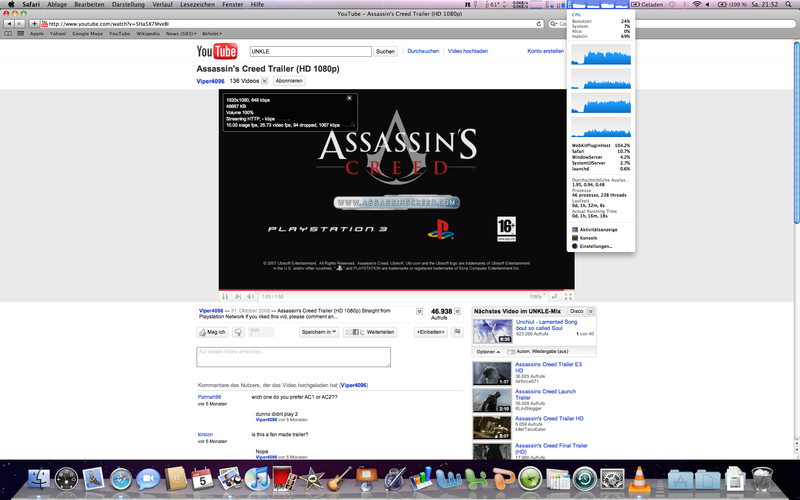Toggle the player's expand-size icon
Screen dimensions: 800x500
click(555, 296)
